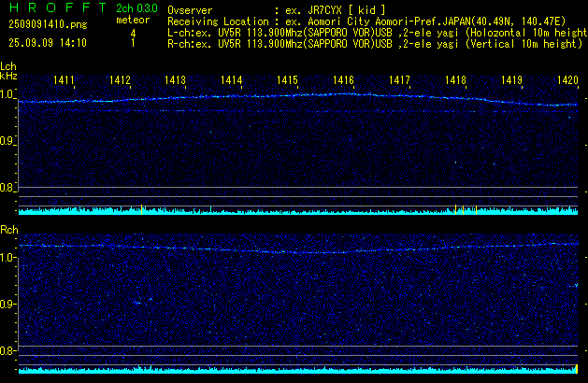This screenshot has width=588, height=383.
Task: Select the meteor count value '4'
Action: coord(133,34)
